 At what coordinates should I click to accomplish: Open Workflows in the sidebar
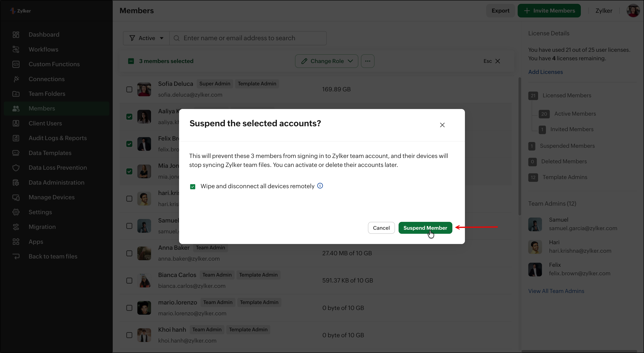(43, 49)
